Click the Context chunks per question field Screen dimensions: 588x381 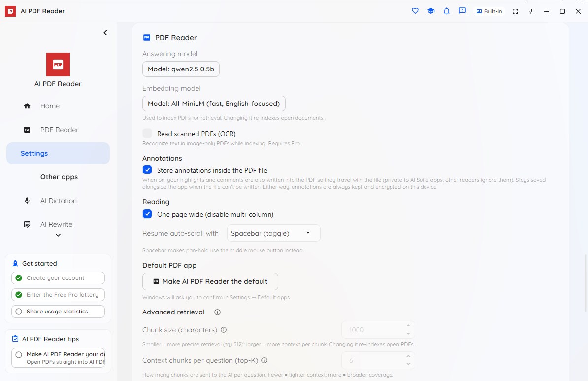tap(373, 360)
